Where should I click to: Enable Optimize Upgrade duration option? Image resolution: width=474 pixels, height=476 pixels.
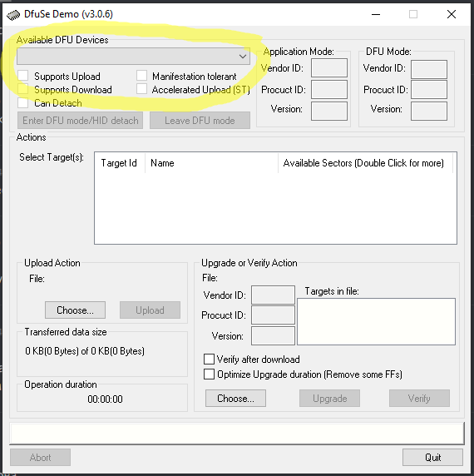[x=209, y=374]
